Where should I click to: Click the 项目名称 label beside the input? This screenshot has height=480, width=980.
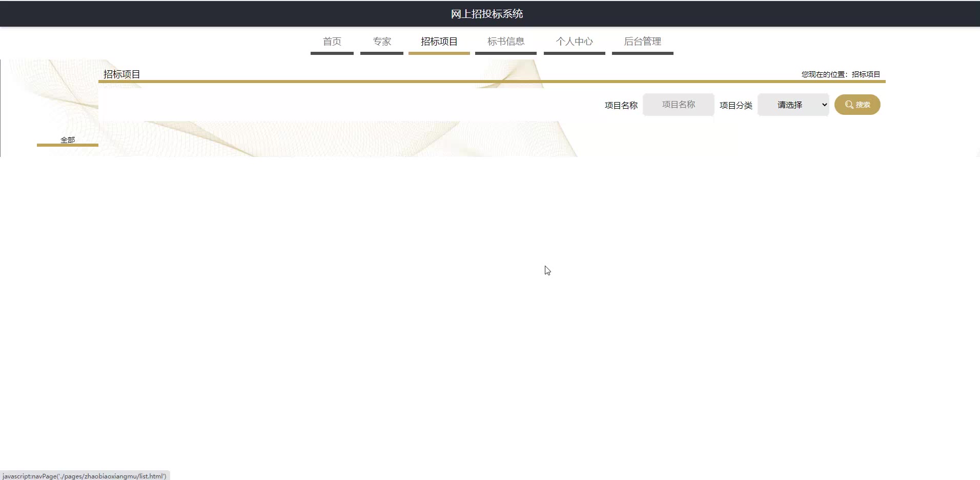pos(621,105)
